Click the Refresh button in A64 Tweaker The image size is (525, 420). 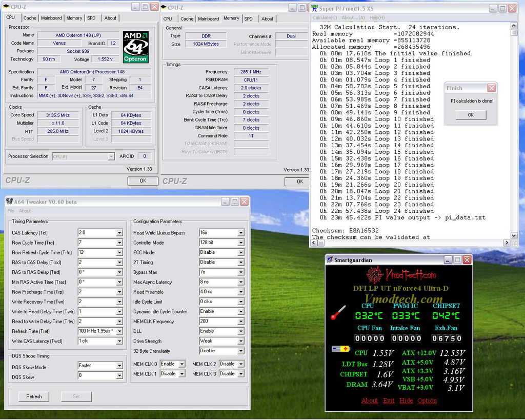[x=34, y=396]
